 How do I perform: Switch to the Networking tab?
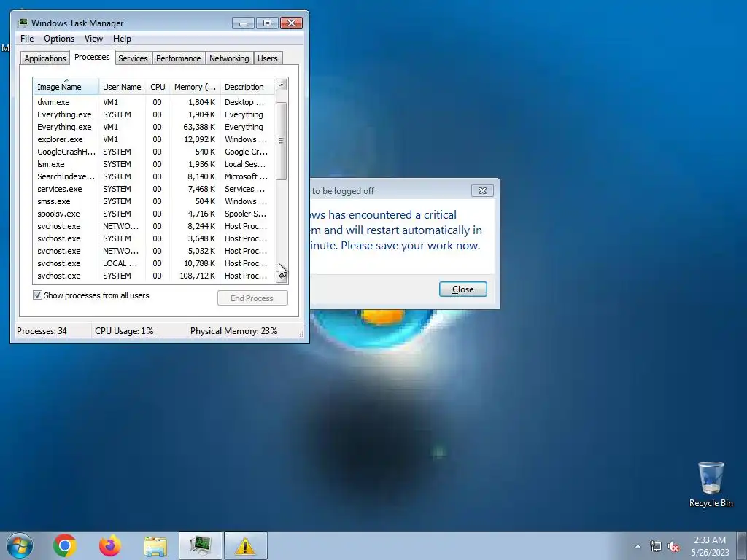click(229, 58)
